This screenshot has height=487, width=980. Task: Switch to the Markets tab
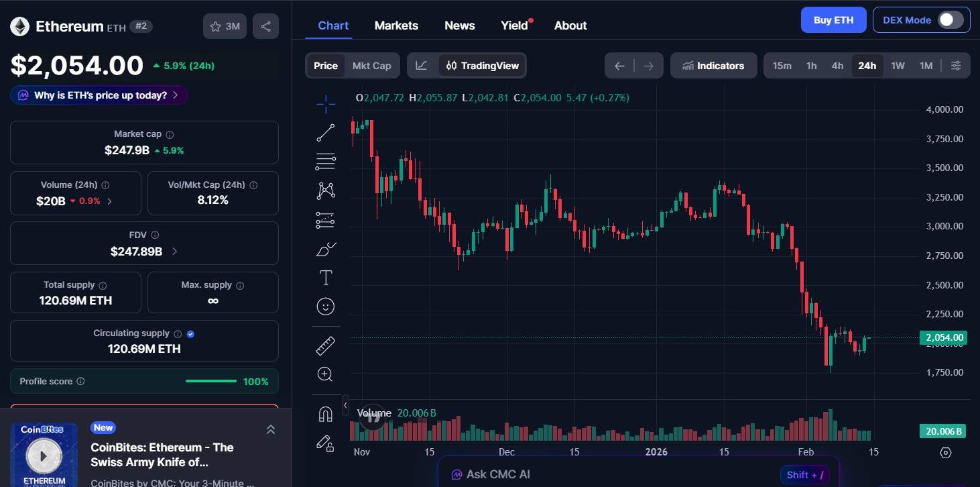tap(396, 25)
